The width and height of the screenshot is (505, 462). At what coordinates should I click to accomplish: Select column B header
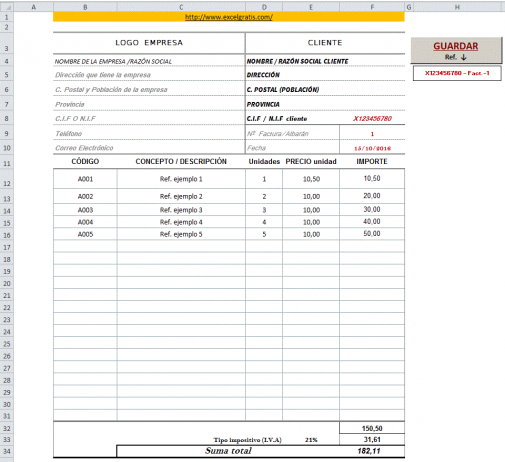(85, 7)
